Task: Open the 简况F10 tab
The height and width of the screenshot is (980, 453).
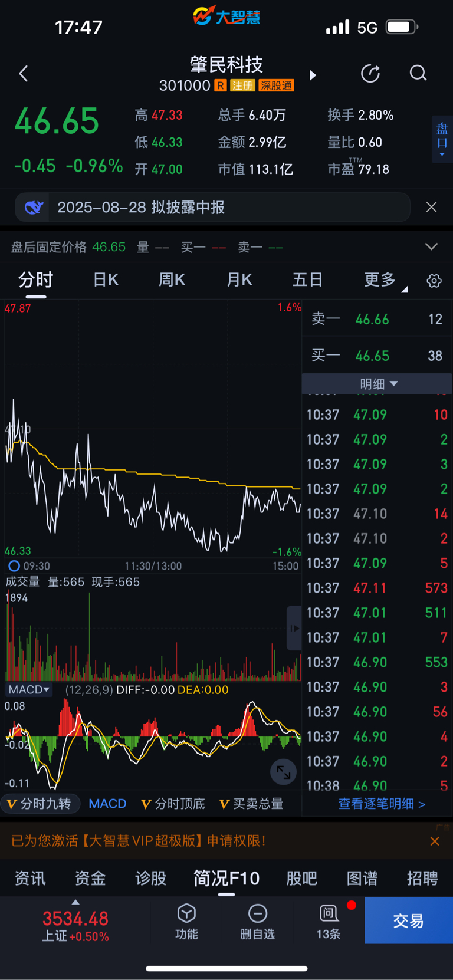Action: (x=226, y=879)
